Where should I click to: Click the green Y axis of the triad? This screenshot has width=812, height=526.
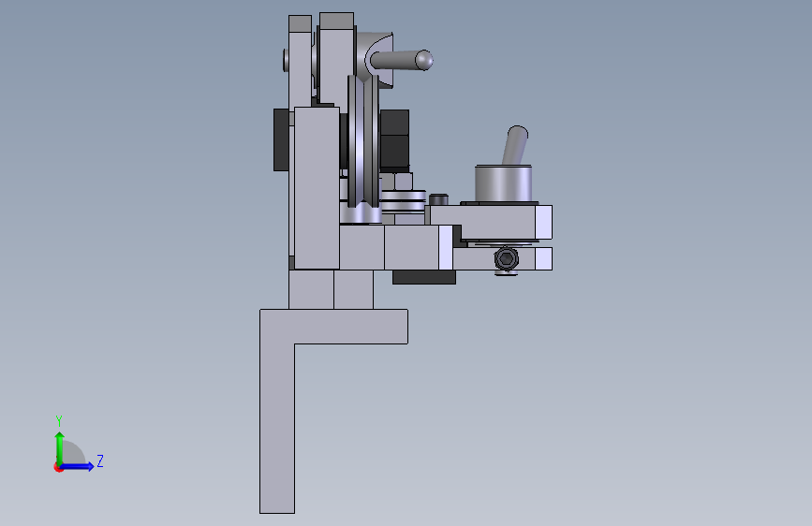coord(60,448)
